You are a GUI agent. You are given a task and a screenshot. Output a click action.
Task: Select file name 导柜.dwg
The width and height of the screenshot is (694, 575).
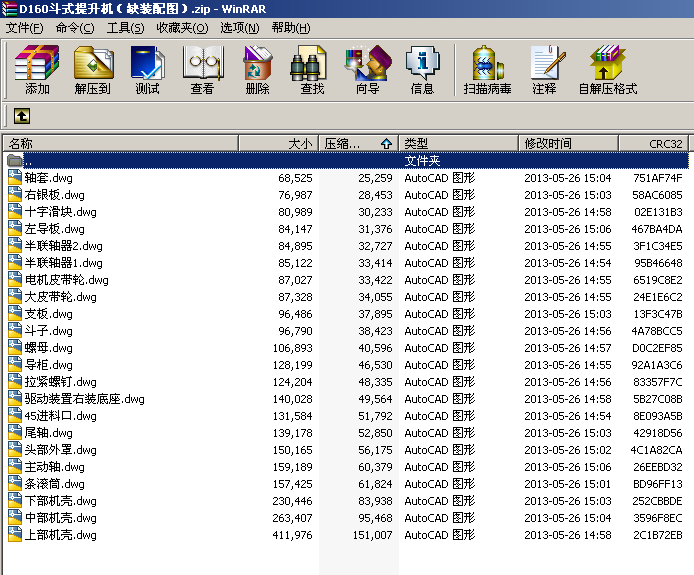(49, 365)
